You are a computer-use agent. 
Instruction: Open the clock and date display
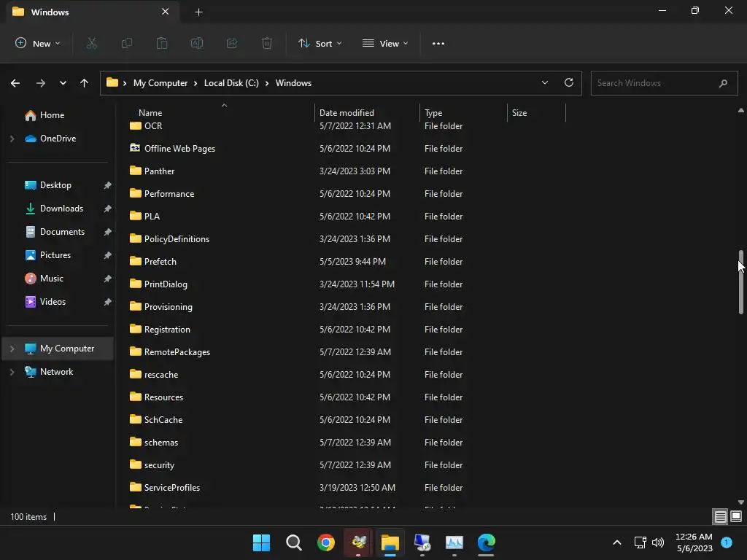coord(694,542)
